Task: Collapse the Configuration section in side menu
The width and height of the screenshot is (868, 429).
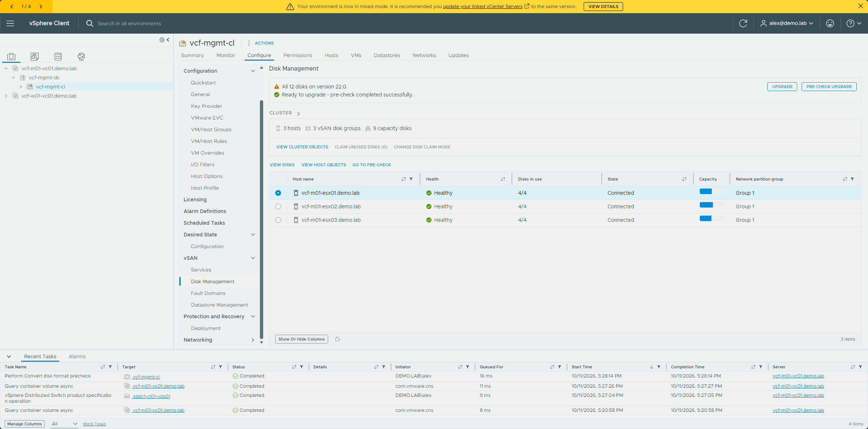Action: (253, 71)
